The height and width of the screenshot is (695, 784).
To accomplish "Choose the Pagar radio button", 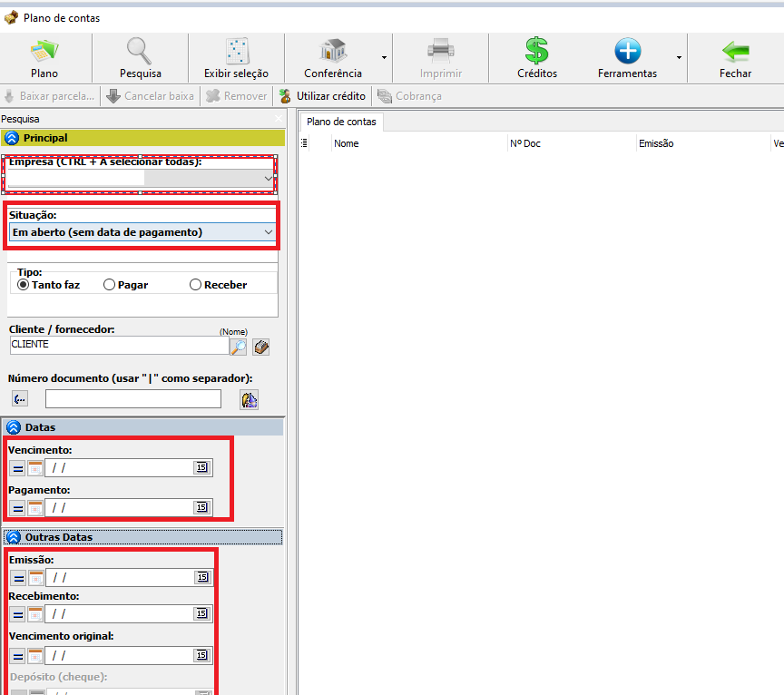I will tap(110, 285).
